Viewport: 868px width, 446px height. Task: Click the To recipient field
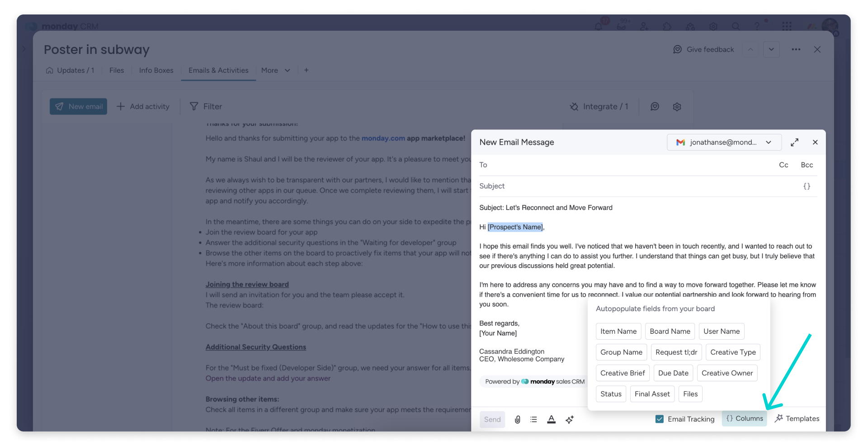pyautogui.click(x=626, y=165)
